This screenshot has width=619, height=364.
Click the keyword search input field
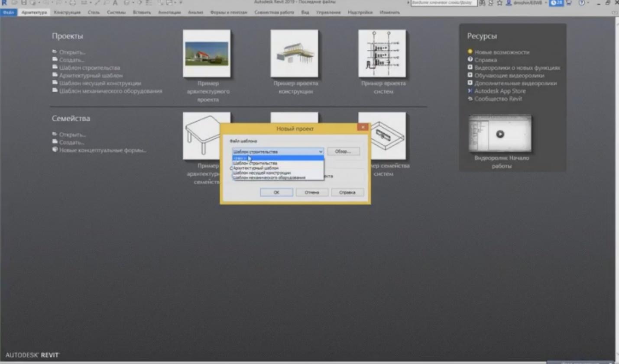point(444,3)
